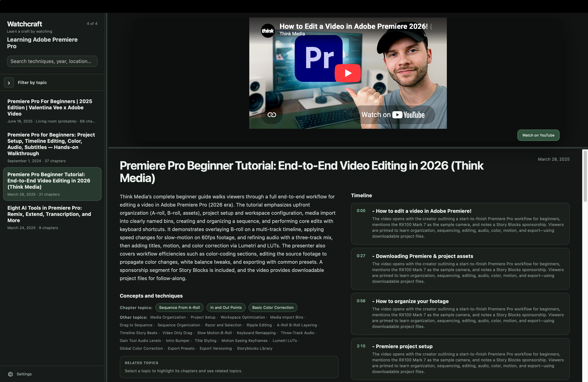Click the copy link icon on video
Viewport: 588px width, 382px height.
pos(271,115)
